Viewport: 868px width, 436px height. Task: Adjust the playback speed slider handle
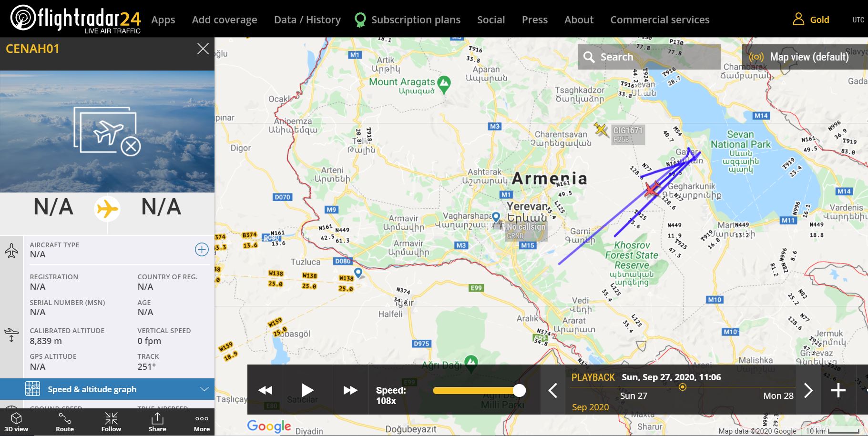point(519,391)
